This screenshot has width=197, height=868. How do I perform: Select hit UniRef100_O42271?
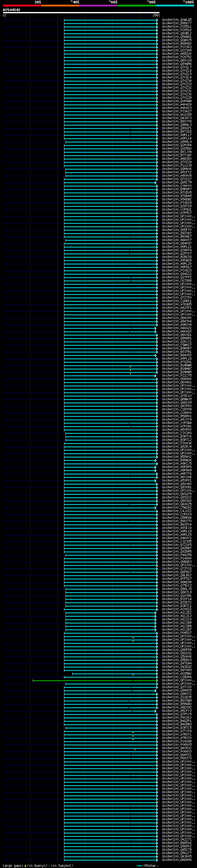[177, 839]
